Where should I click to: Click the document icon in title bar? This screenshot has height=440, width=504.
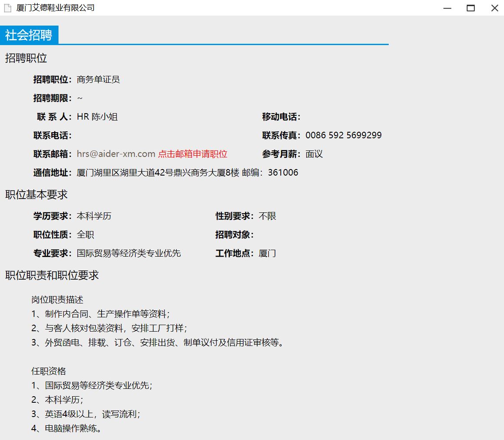coord(7,8)
